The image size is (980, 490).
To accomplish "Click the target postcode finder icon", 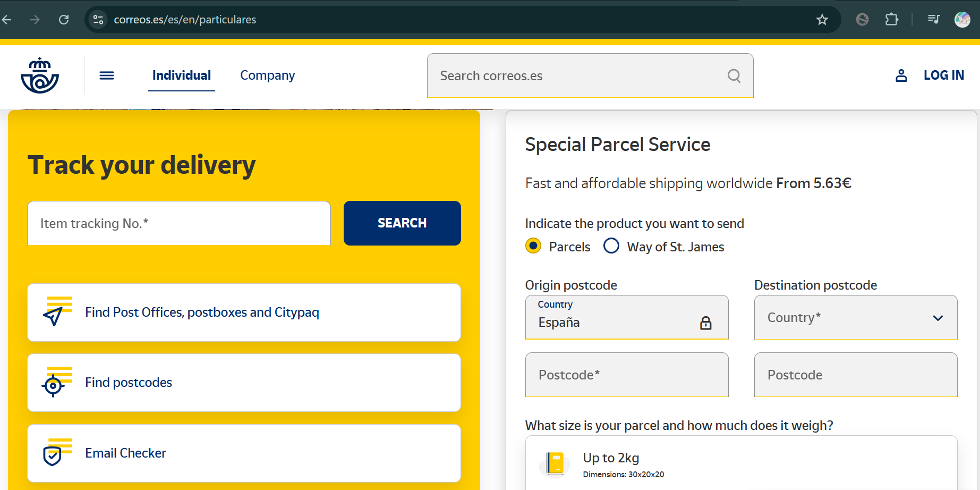I will pos(56,382).
